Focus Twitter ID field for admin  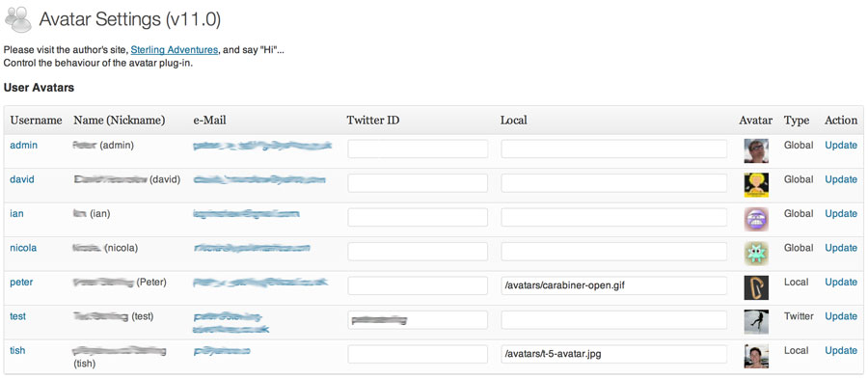(418, 148)
